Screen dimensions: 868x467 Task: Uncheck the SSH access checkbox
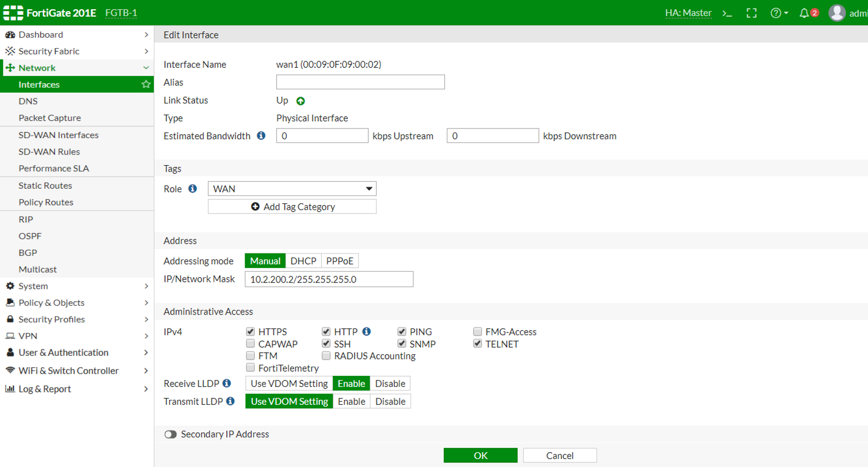coord(326,344)
